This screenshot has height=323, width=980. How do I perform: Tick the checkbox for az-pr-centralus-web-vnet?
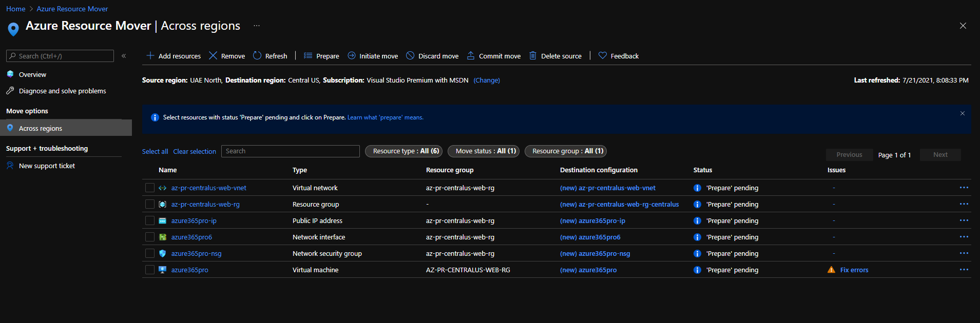[x=150, y=188]
